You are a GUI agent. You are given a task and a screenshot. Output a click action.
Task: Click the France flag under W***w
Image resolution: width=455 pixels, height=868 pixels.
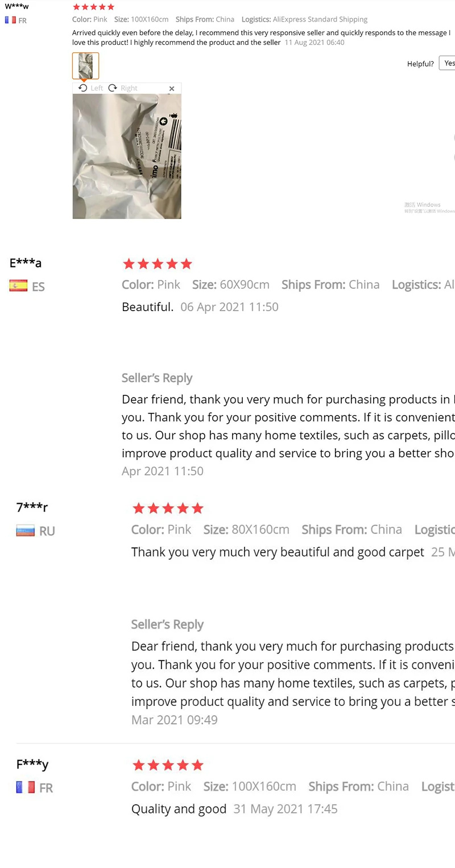coord(10,20)
